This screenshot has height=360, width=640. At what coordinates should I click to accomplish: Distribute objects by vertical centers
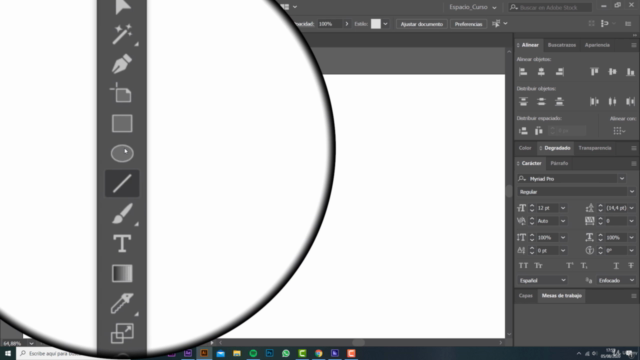pos(541,102)
